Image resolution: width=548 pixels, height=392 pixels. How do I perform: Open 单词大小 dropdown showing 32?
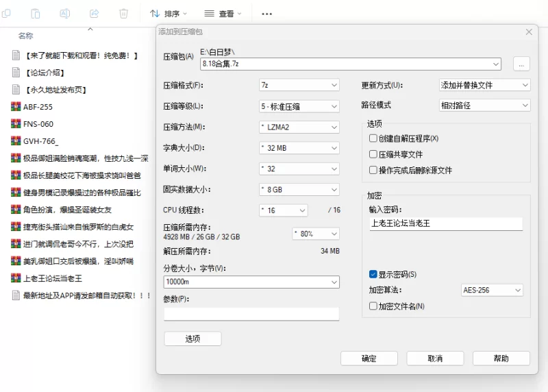(x=299, y=169)
